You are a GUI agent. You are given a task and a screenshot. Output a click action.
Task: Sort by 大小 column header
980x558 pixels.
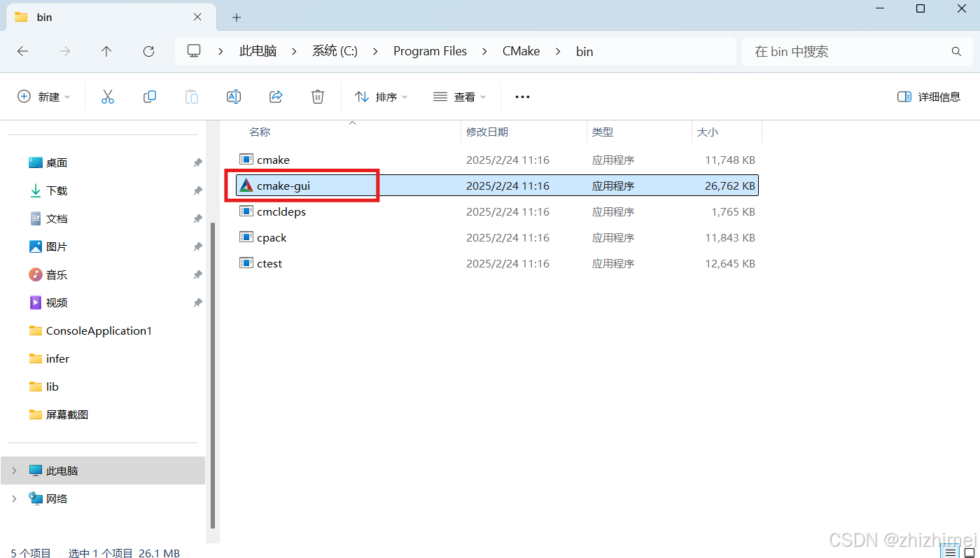(707, 132)
